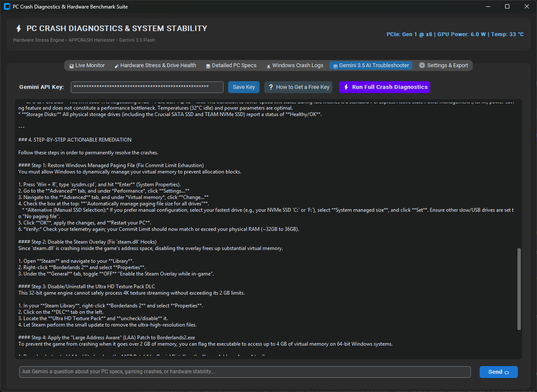
Task: Click the Let Steam perform the small update line
Action: pos(107,325)
